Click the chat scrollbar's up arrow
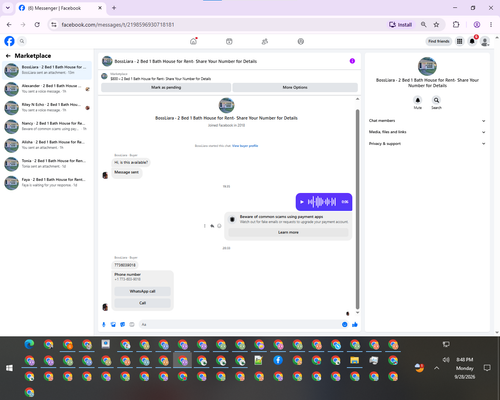500x400 pixels. pyautogui.click(x=357, y=99)
